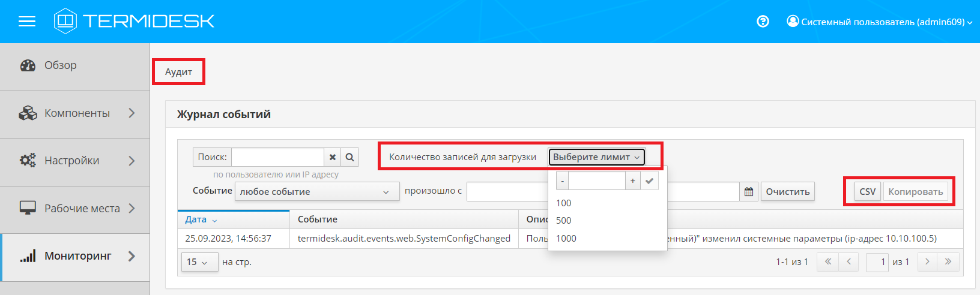The width and height of the screenshot is (980, 295).
Task: Increase the limit with the plus button
Action: click(633, 181)
